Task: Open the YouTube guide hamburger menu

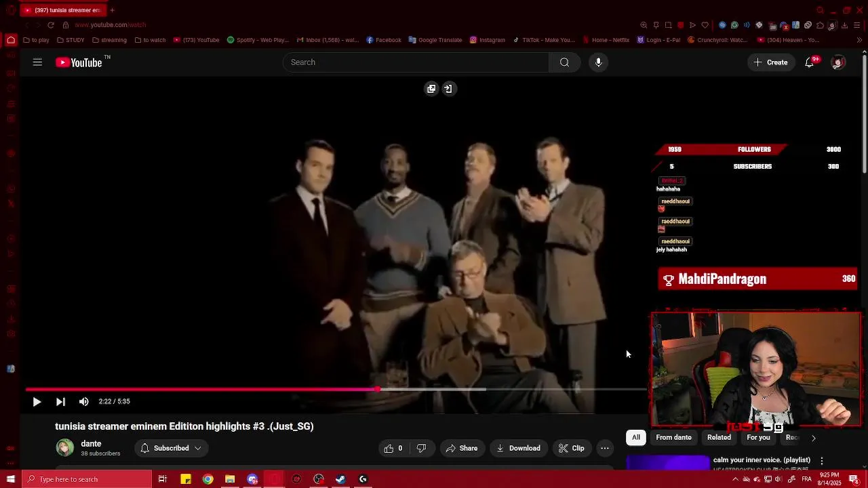Action: pos(37,62)
